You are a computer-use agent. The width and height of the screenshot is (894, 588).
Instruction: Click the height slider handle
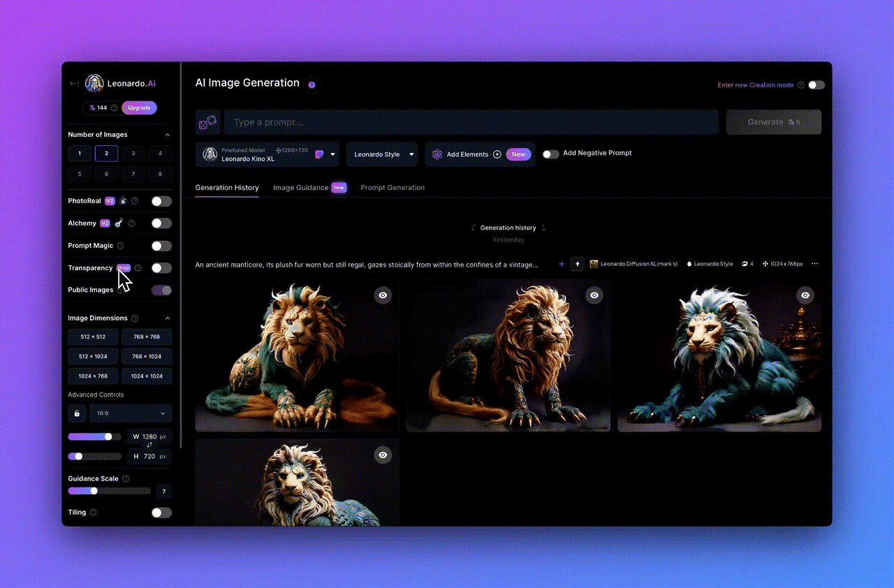[x=78, y=456]
